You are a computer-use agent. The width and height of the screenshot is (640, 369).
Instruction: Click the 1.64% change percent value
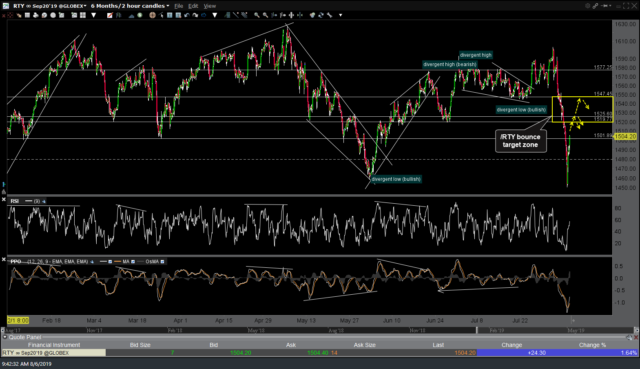[629, 353]
